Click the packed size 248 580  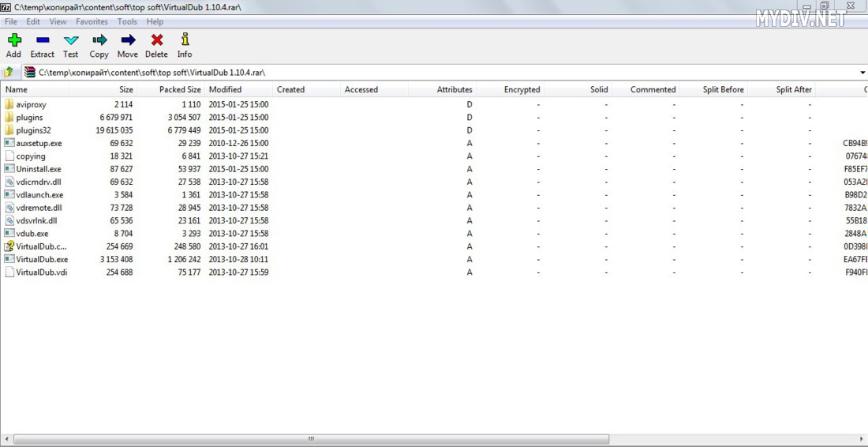186,246
